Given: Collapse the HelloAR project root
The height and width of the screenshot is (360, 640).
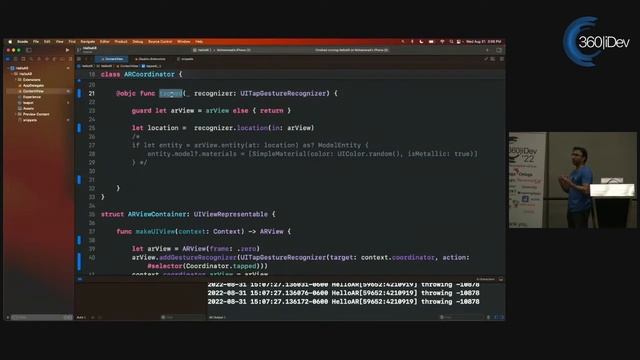Looking at the screenshot, I should (8, 68).
